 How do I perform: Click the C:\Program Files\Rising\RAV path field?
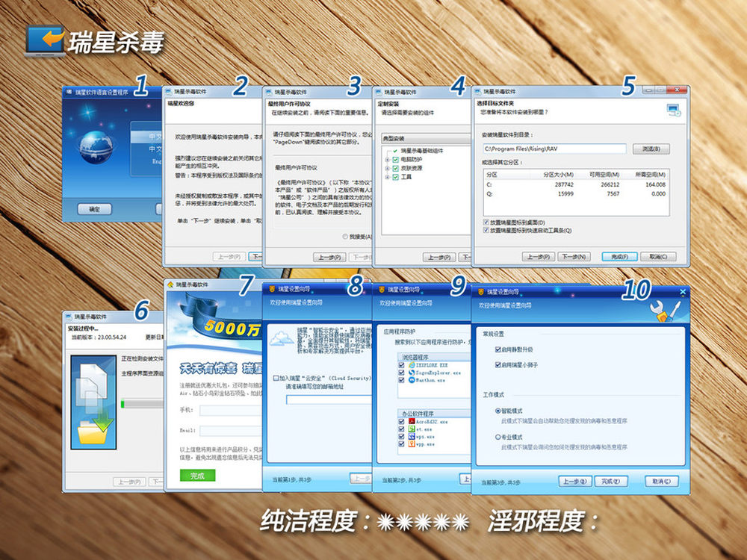click(x=554, y=149)
